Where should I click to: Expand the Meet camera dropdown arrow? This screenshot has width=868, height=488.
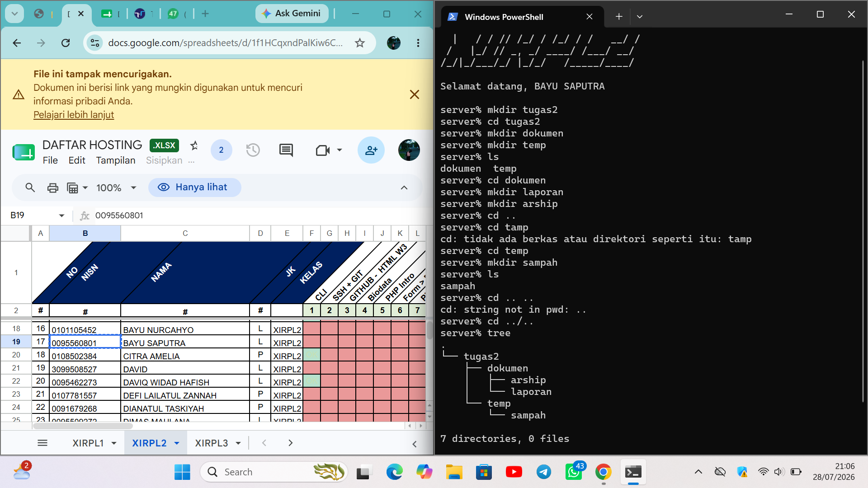pos(340,150)
